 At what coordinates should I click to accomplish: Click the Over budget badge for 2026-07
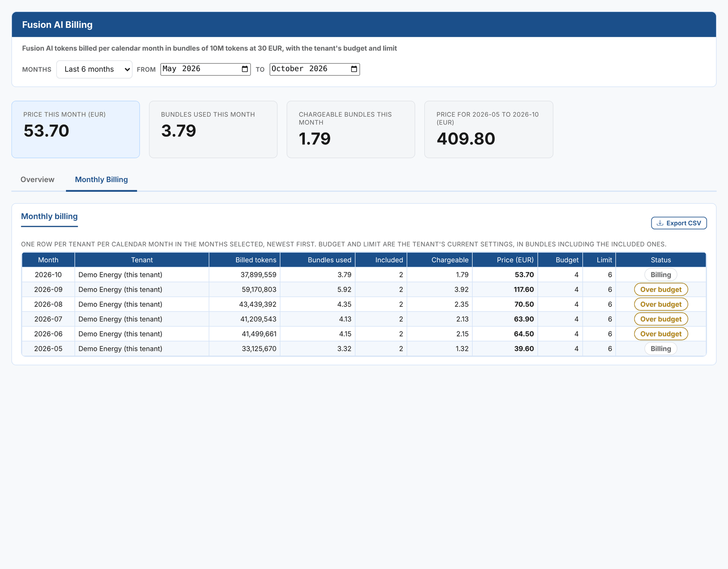661,319
